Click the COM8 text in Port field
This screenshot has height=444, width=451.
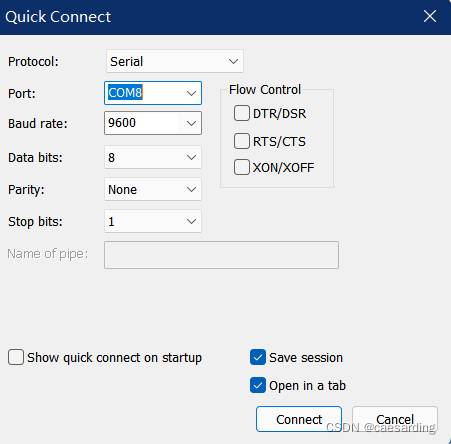[x=125, y=93]
